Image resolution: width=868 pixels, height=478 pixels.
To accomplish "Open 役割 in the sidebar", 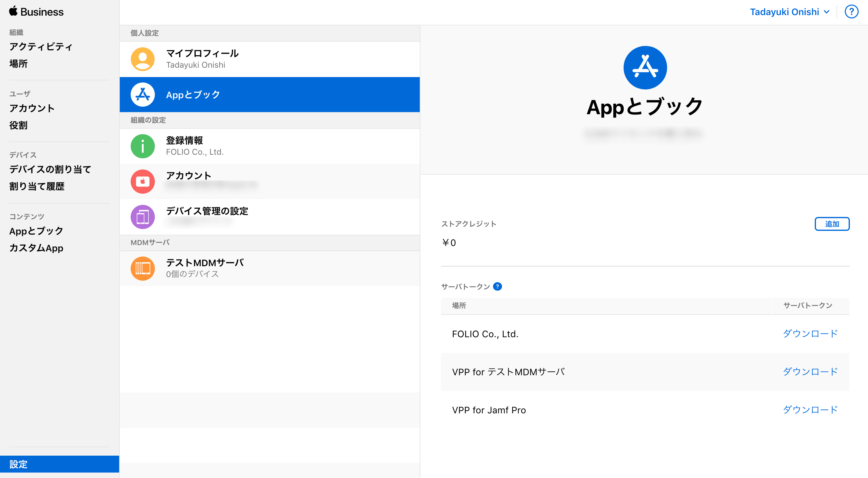I will pyautogui.click(x=18, y=125).
